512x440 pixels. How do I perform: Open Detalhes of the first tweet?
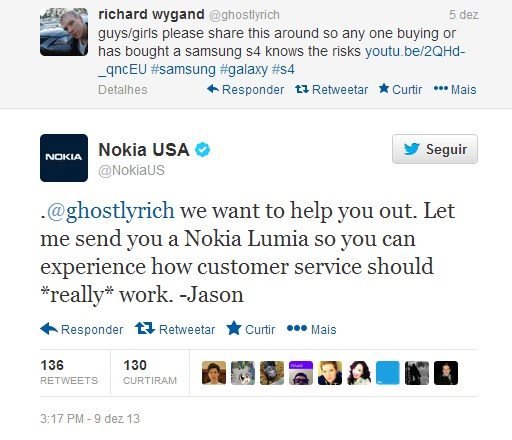pos(123,89)
